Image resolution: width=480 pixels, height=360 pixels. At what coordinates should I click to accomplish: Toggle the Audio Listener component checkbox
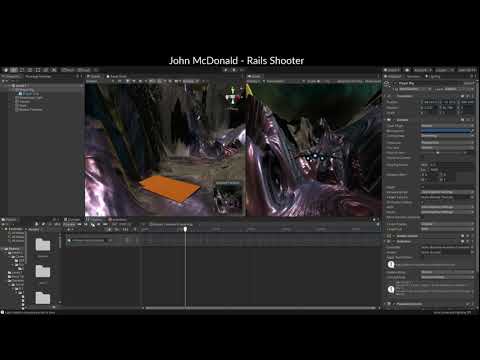coord(395,236)
